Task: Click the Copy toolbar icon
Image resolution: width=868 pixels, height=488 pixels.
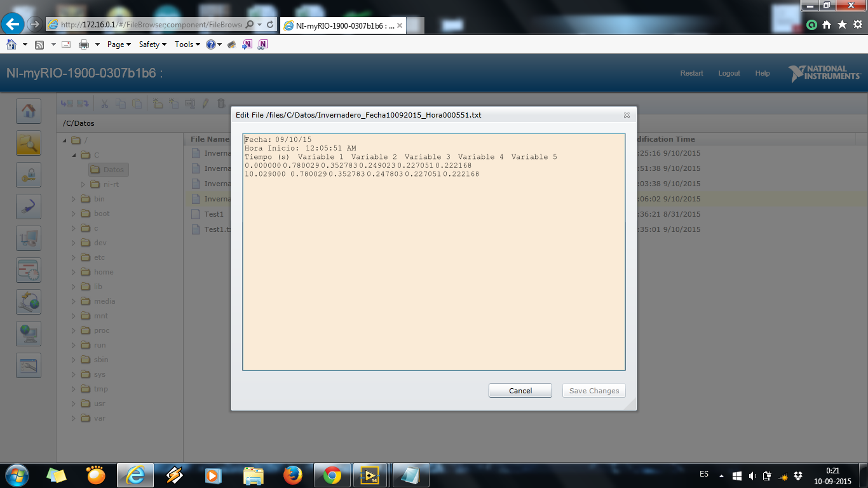Action: [121, 104]
